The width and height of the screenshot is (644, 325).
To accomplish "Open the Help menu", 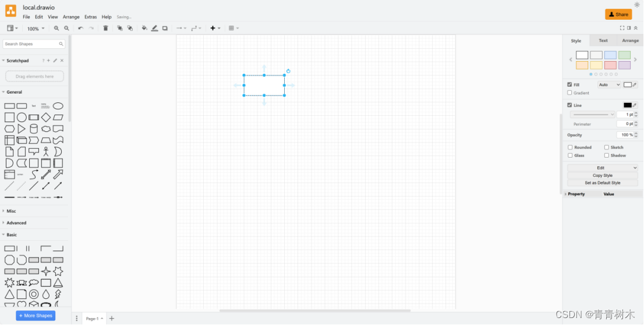I will [107, 17].
